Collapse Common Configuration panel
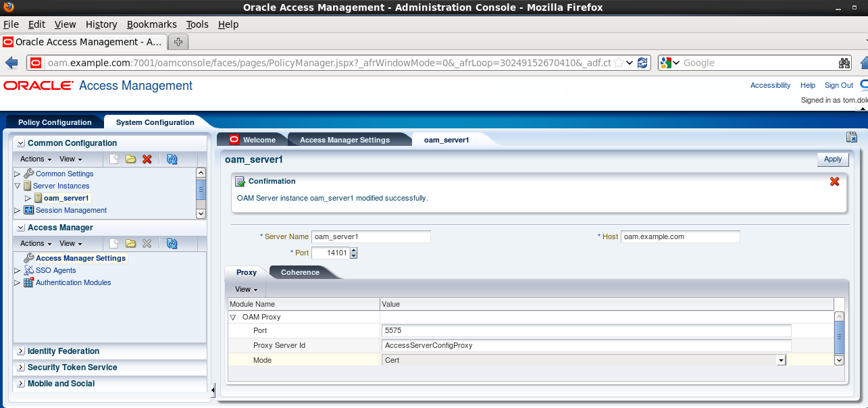The image size is (868, 408). [x=21, y=143]
